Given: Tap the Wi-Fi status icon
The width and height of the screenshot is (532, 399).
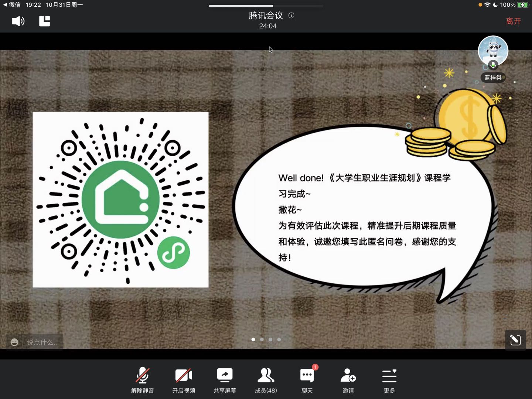Looking at the screenshot, I should (487, 5).
